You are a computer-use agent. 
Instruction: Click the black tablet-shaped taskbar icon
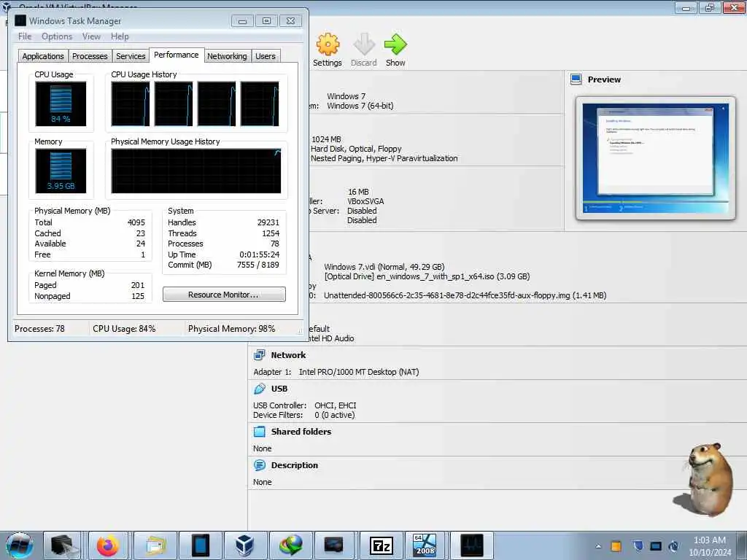click(200, 545)
